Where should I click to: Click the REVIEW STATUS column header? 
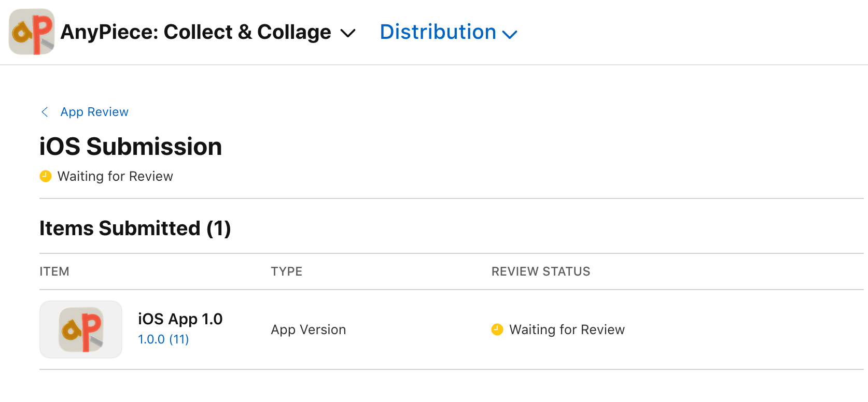(x=541, y=271)
